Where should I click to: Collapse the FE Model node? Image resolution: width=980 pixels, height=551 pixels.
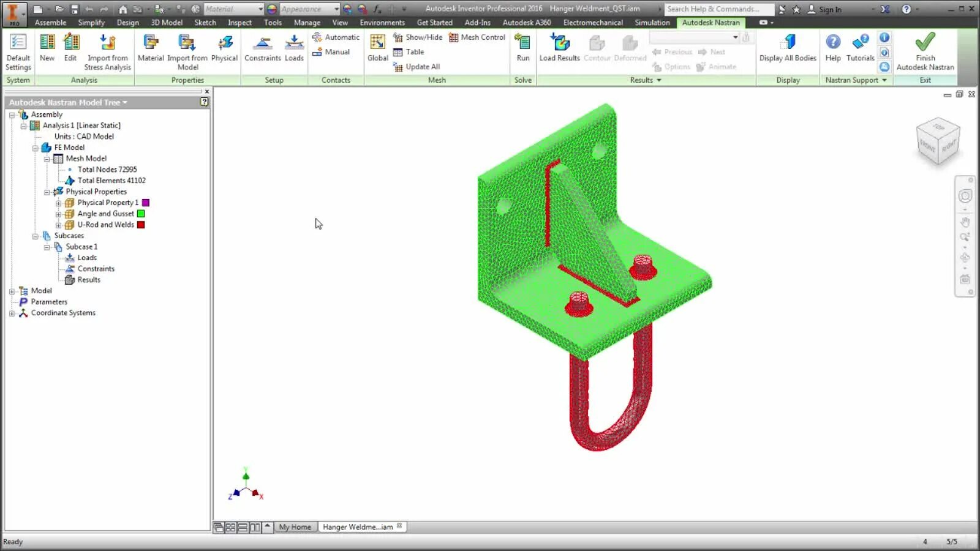35,148
